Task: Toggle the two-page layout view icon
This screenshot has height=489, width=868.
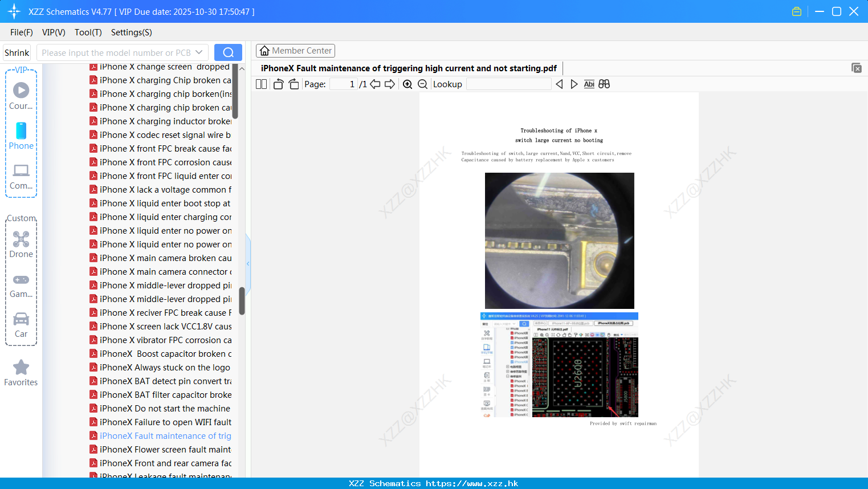Action: click(x=261, y=84)
